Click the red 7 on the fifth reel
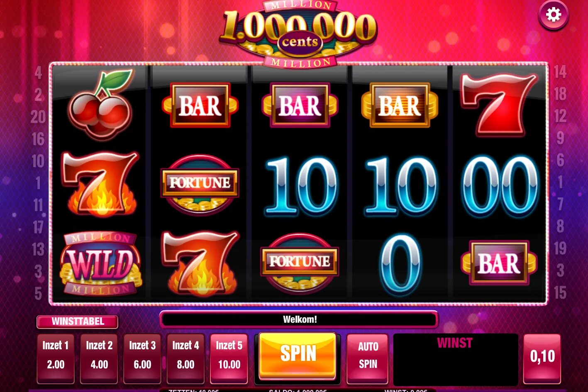The height and width of the screenshot is (392, 588). pyautogui.click(x=499, y=105)
